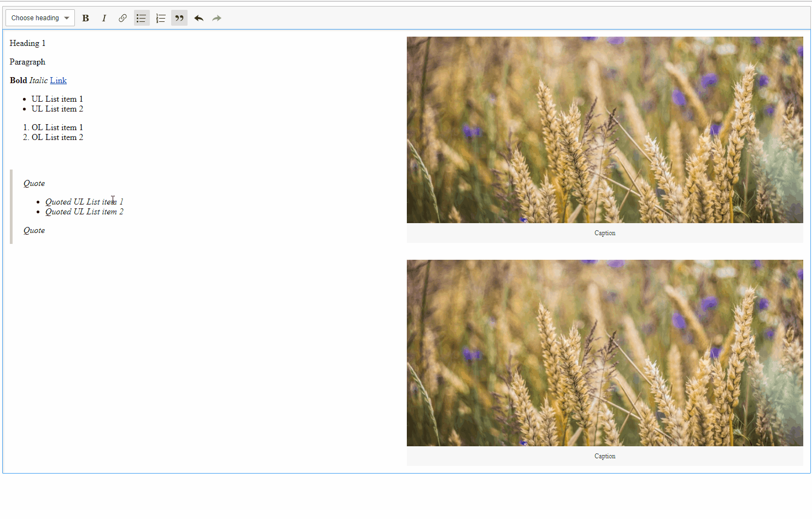812x519 pixels.
Task: Edit the caption of the lower image
Action: (605, 456)
